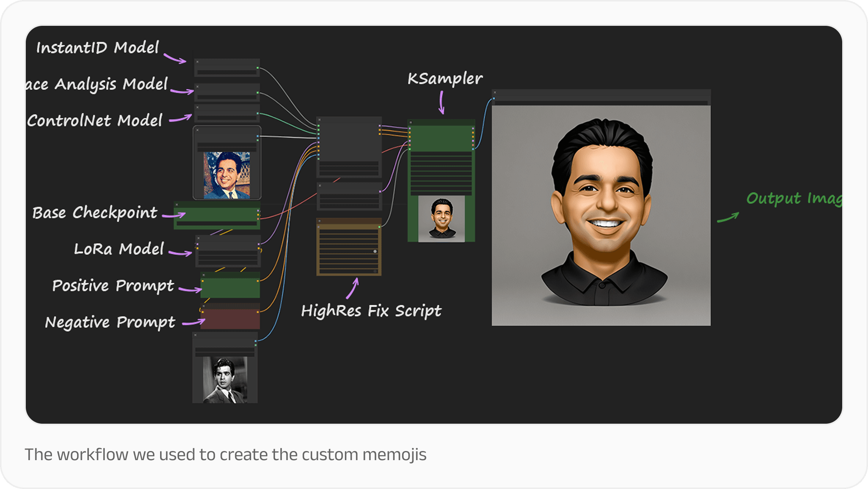Click the output dot on the Negative Prompt node
The image size is (868, 489).
coord(258,312)
